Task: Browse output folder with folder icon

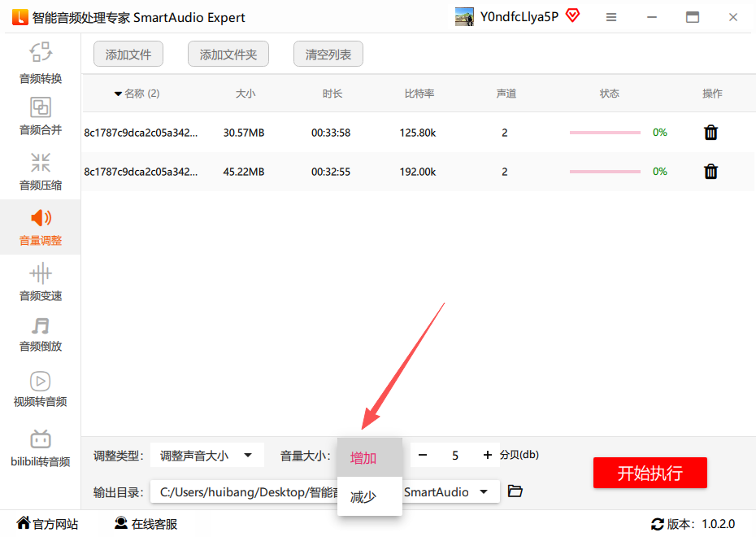Action: click(x=515, y=491)
